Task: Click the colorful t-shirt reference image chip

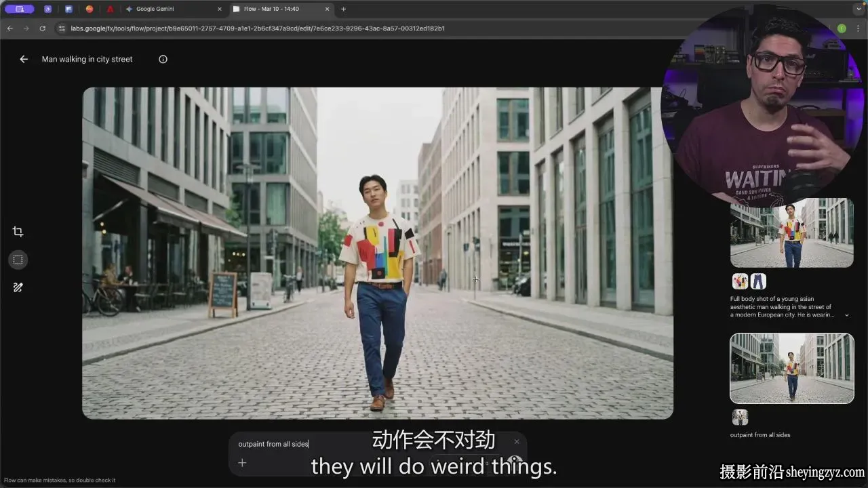Action: point(741,281)
